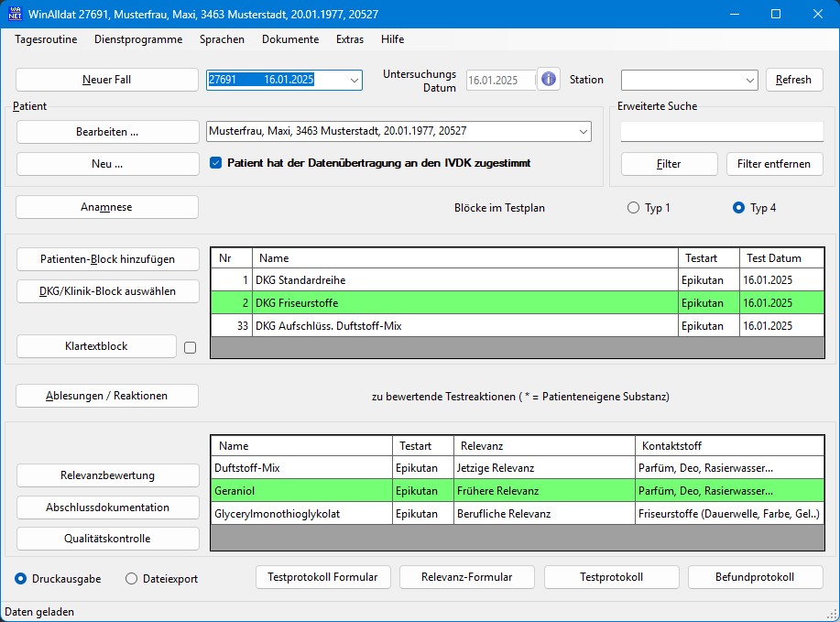Select the DKG Standardreihe row

(x=458, y=279)
